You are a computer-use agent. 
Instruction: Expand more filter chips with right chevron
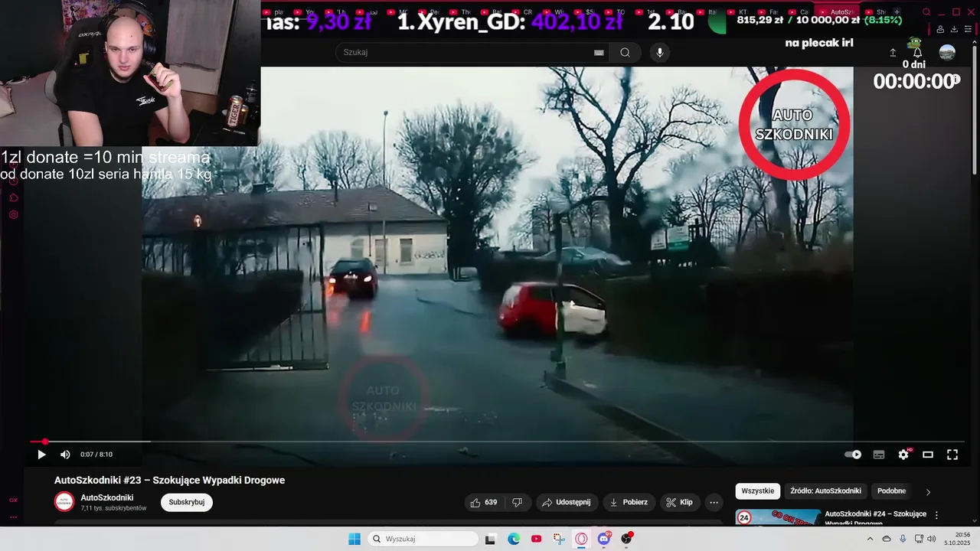tap(929, 492)
